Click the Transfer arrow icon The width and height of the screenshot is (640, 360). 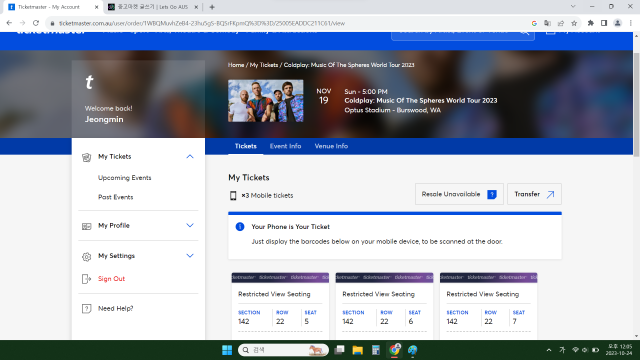click(x=550, y=194)
